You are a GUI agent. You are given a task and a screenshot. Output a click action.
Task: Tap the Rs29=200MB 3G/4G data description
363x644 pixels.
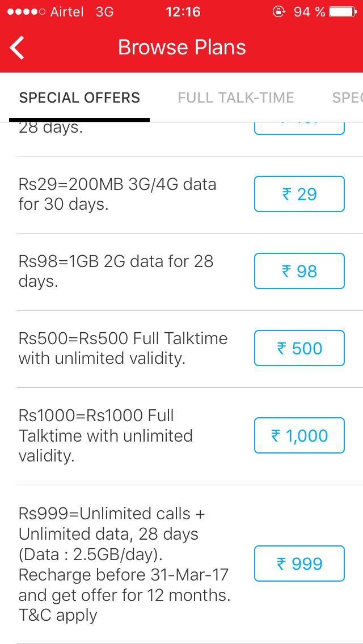(117, 194)
